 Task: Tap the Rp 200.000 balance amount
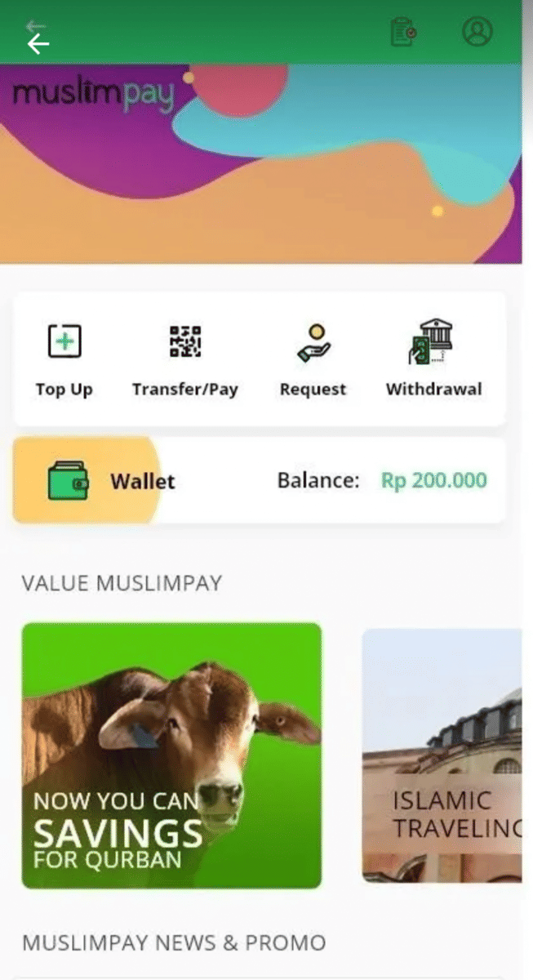(434, 480)
